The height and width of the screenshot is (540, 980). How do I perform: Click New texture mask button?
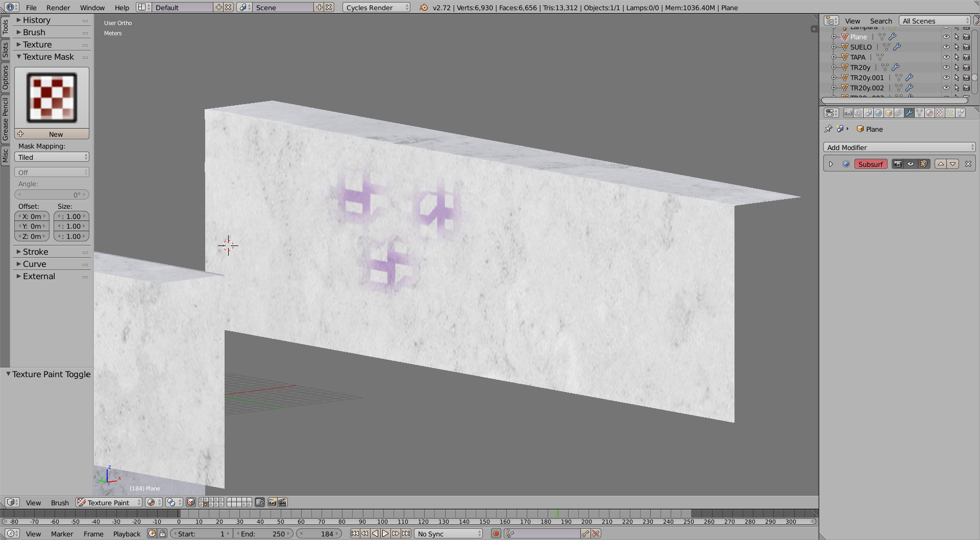[x=52, y=134]
